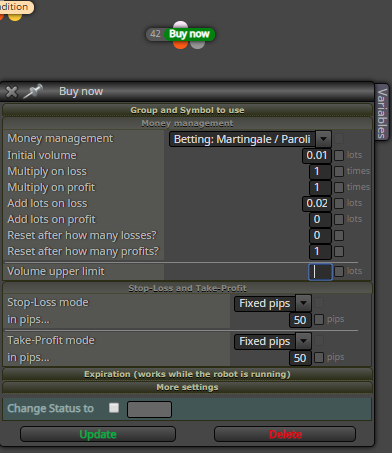This screenshot has height=453, width=392.
Task: Click the Initial volume label
Action: [x=42, y=155]
